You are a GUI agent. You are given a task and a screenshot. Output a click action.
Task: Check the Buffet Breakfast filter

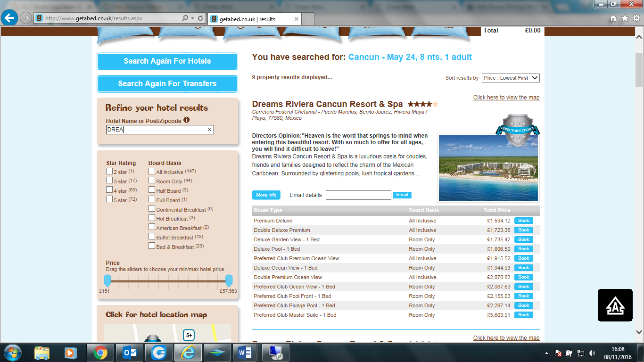click(152, 237)
